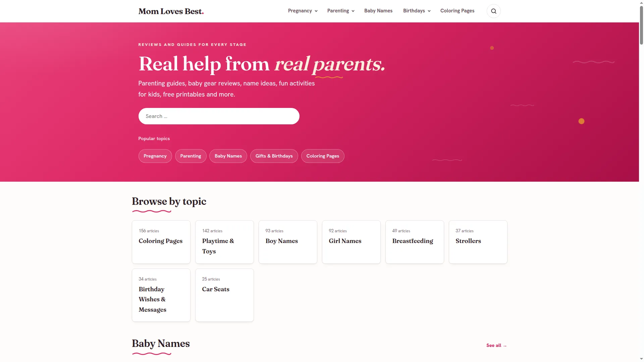Open the Strollers topic card
Viewport: 644px width, 362px height.
tap(478, 242)
